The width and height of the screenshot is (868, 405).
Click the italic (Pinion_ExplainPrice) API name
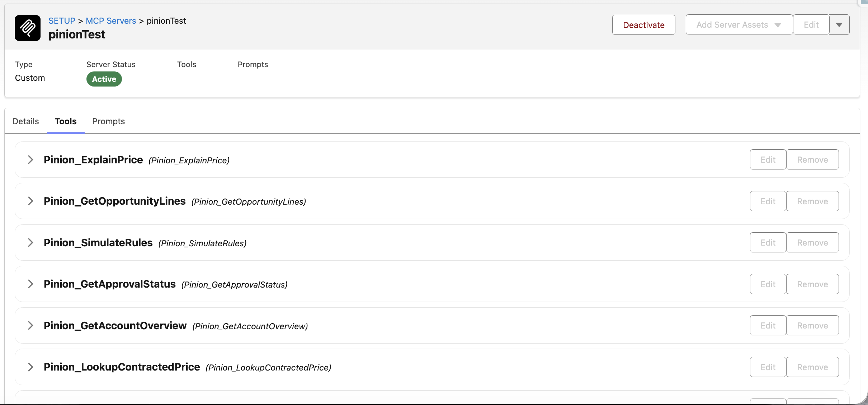(189, 160)
